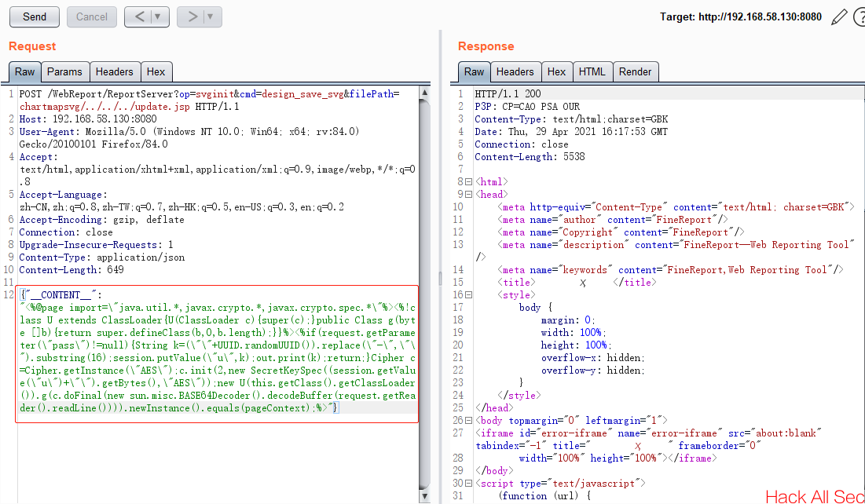The width and height of the screenshot is (865, 504).
Task: Click response Content-Type text/html;charset=GBK line
Action: pyautogui.click(x=571, y=119)
